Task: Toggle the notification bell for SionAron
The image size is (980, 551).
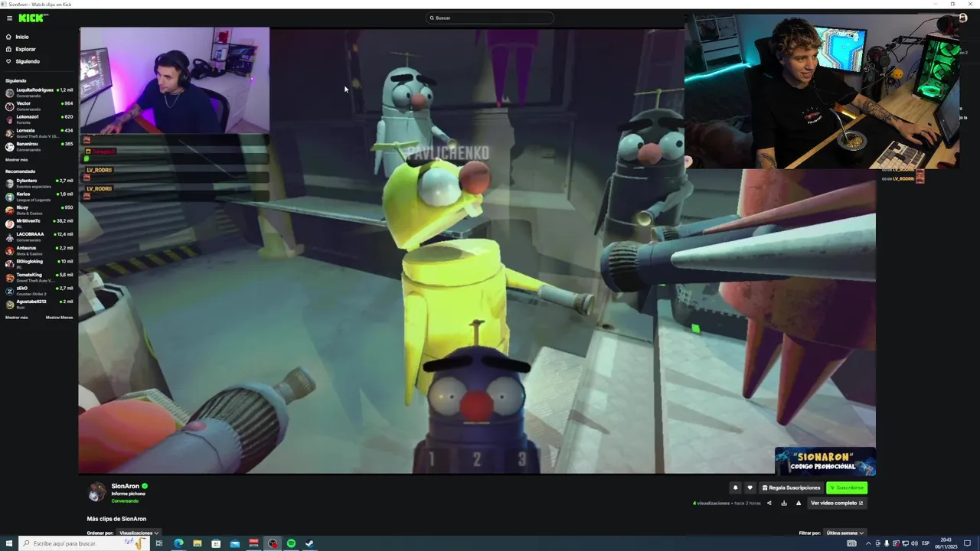Action: [735, 487]
